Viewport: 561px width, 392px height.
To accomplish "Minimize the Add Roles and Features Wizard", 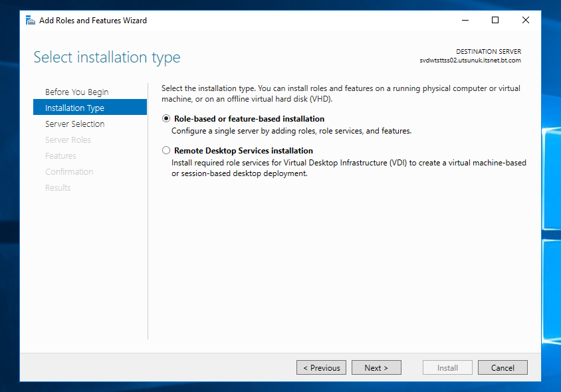I will [x=465, y=21].
